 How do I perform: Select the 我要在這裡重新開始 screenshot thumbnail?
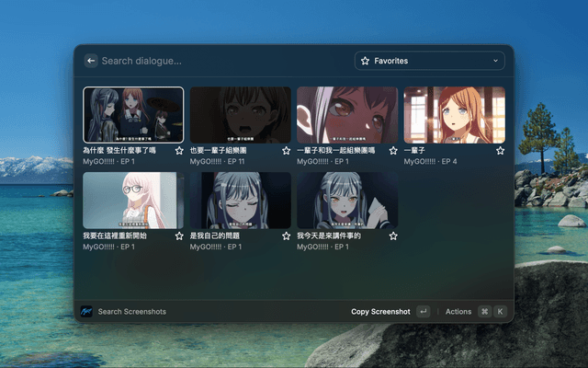[133, 201]
